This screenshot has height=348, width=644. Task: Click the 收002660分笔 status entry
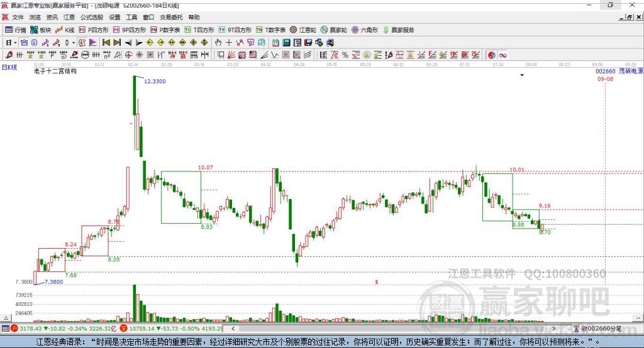coord(597,329)
